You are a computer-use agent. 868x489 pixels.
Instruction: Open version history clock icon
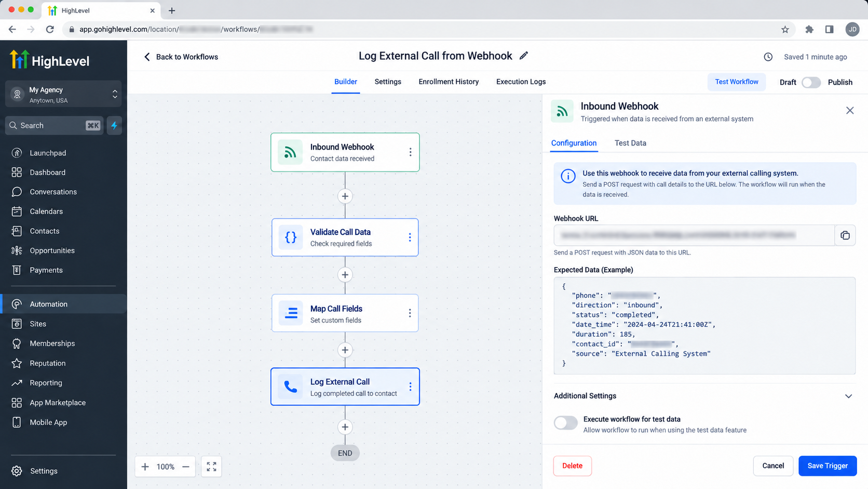(768, 57)
